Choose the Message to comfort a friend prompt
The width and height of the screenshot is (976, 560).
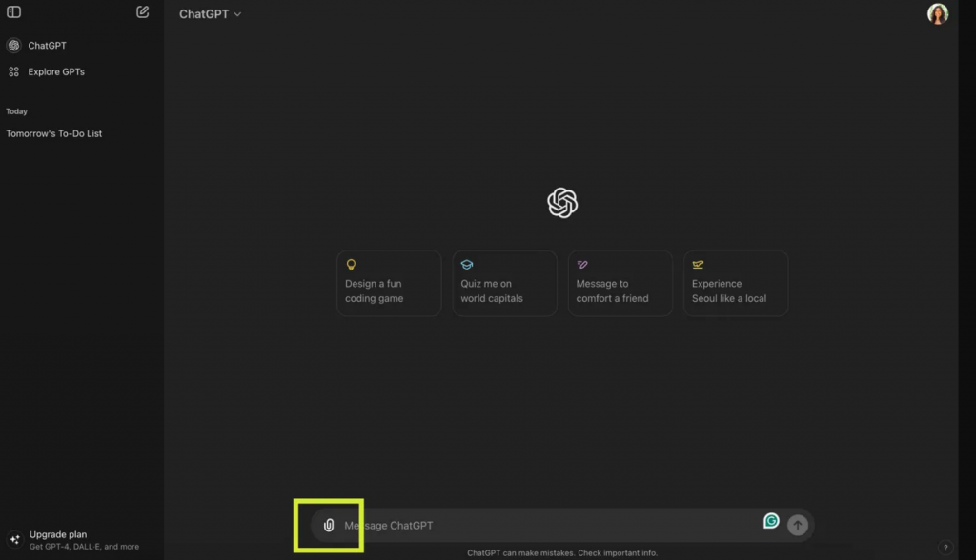(620, 283)
